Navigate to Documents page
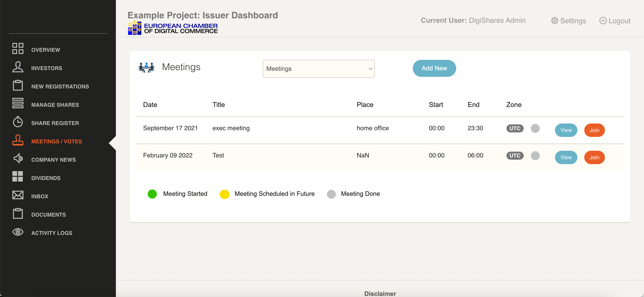 [49, 215]
